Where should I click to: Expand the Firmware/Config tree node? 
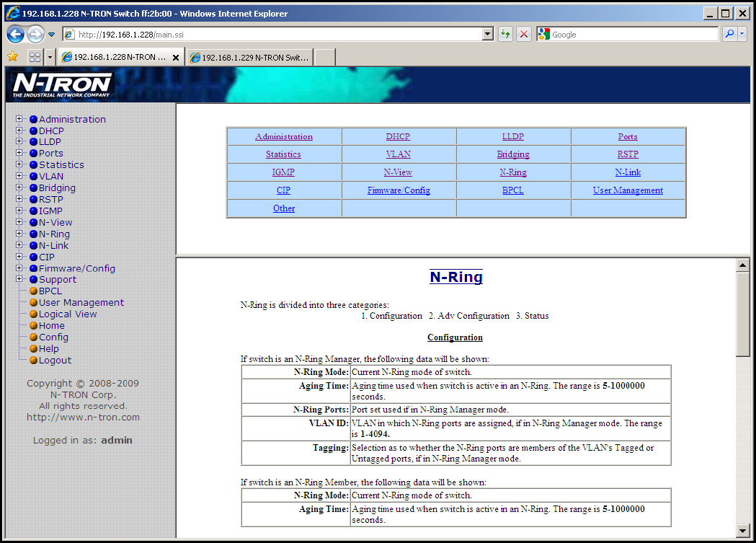19,268
